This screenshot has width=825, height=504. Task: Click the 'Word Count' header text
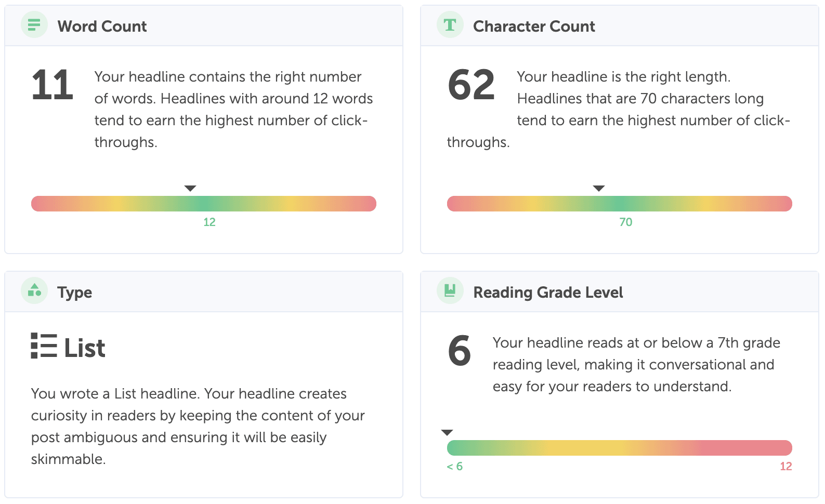coord(102,26)
